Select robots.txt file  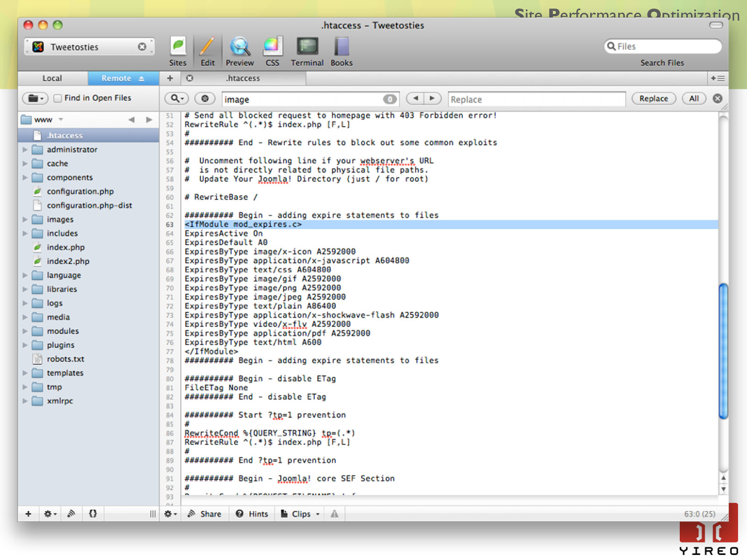coord(89,359)
